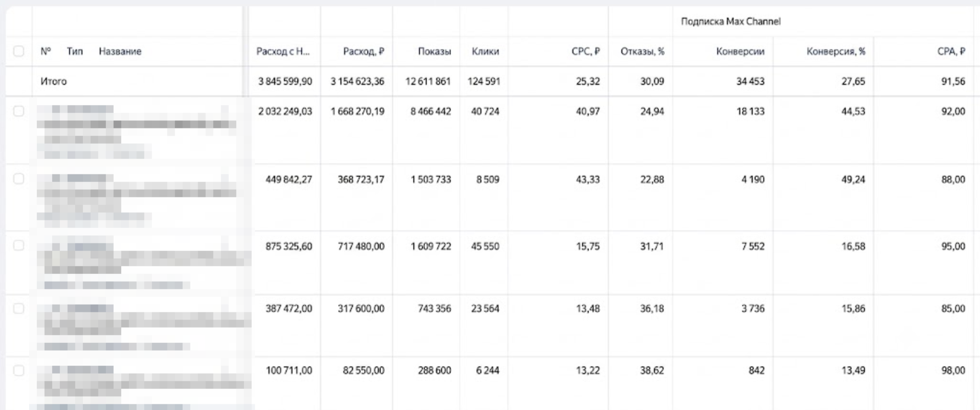Sort table by Расход, ₽ header
Image resolution: width=980 pixels, height=410 pixels.
[x=363, y=51]
